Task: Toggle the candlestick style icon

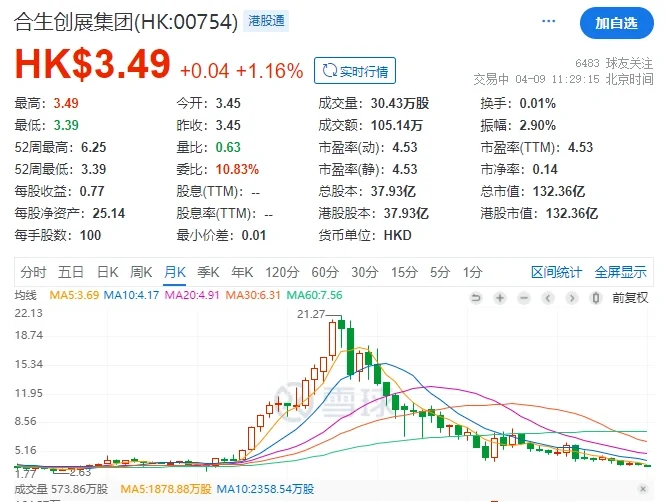Action: (x=596, y=298)
